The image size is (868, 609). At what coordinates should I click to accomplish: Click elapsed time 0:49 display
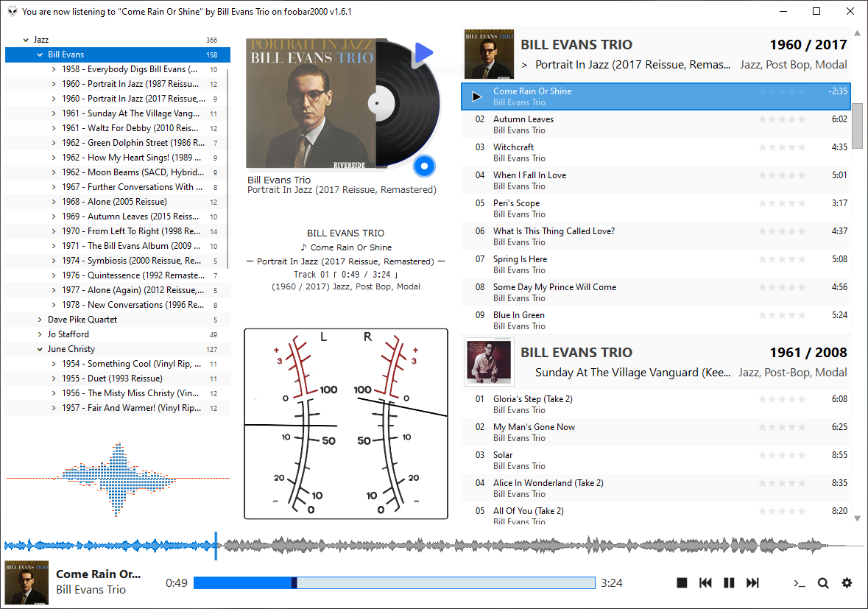click(177, 583)
